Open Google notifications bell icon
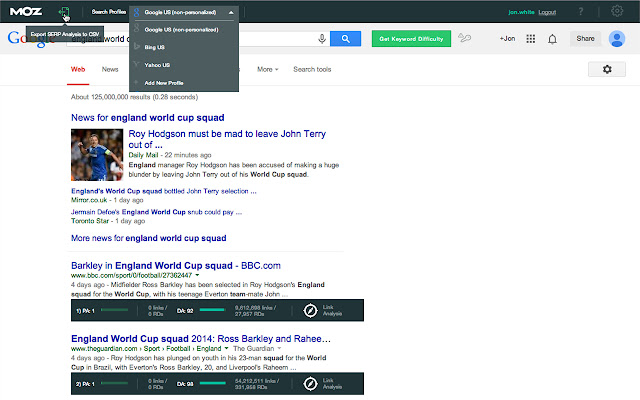The height and width of the screenshot is (400, 640). click(x=552, y=39)
